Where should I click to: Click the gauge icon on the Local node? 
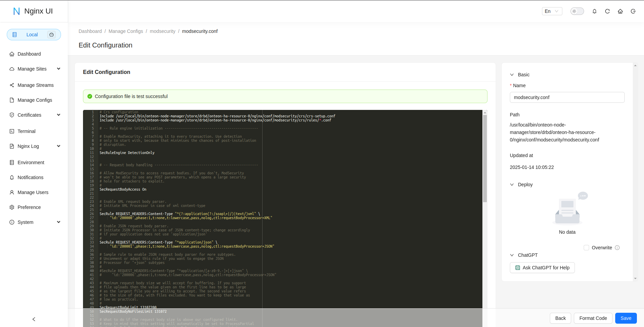pos(51,35)
